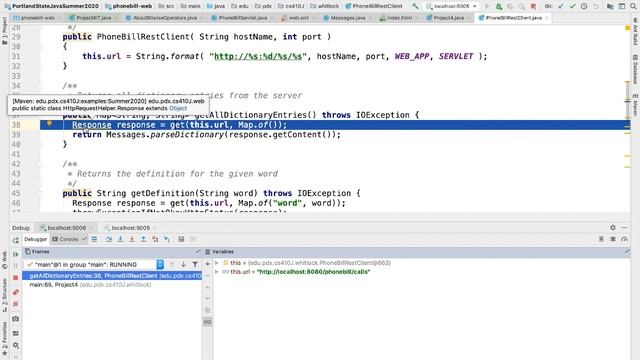Viewport: 640px width, 360px height.
Task: Open the Structure tool window sidebar tab
Action: click(x=4, y=295)
